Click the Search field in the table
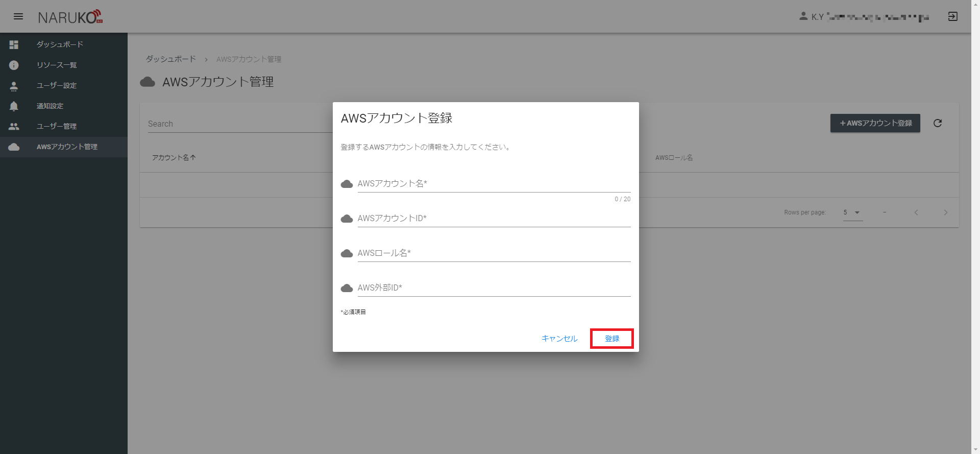This screenshot has height=454, width=980. [240, 124]
